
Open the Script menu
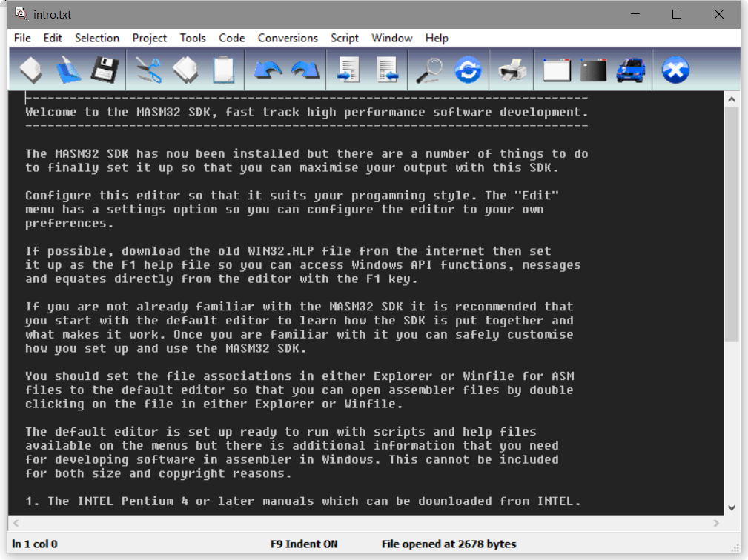(345, 38)
